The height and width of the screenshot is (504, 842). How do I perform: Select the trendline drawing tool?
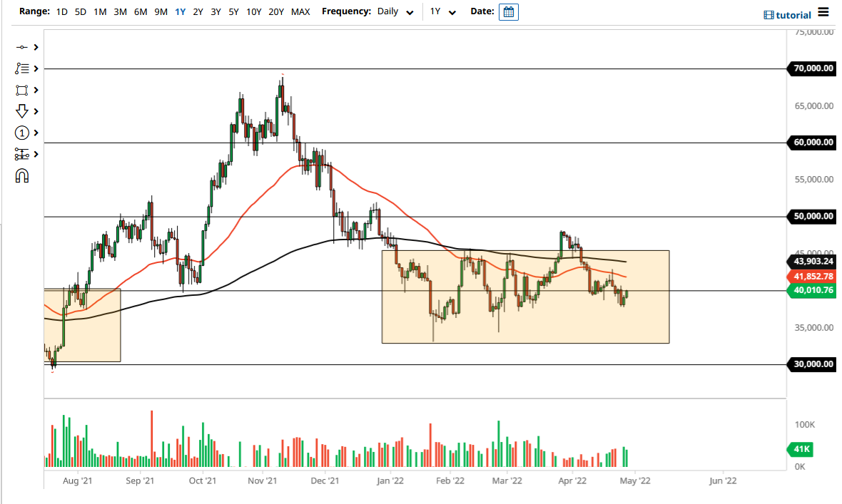click(x=21, y=47)
